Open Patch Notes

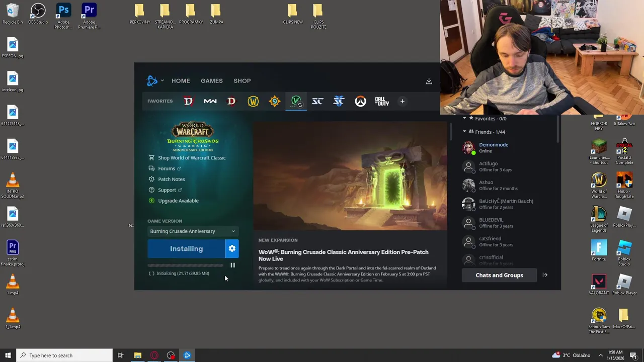click(167, 179)
